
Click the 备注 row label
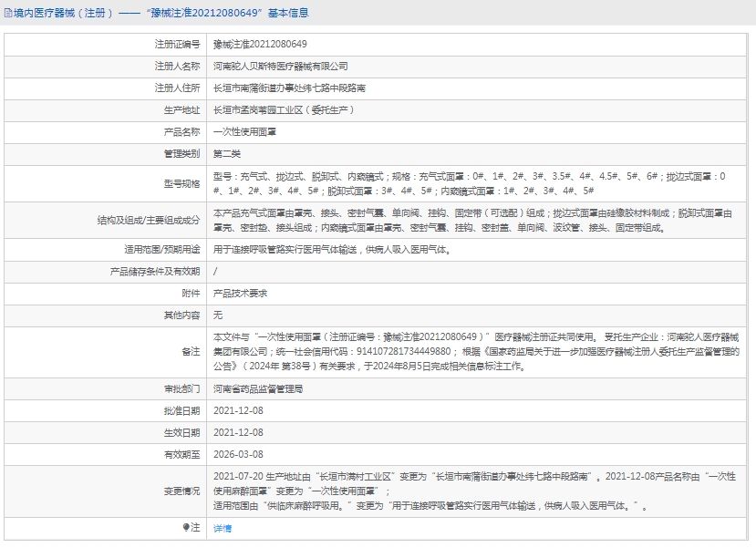tap(190, 351)
